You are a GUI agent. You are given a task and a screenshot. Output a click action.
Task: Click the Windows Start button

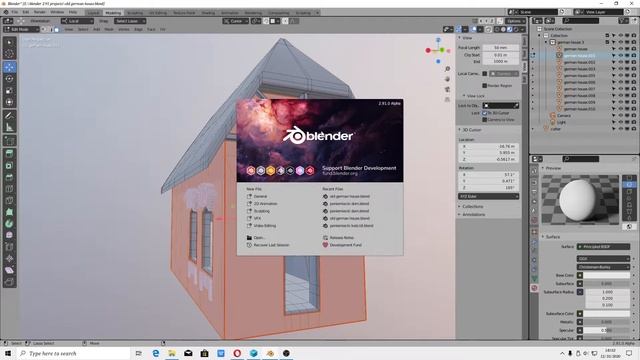pyautogui.click(x=8, y=353)
